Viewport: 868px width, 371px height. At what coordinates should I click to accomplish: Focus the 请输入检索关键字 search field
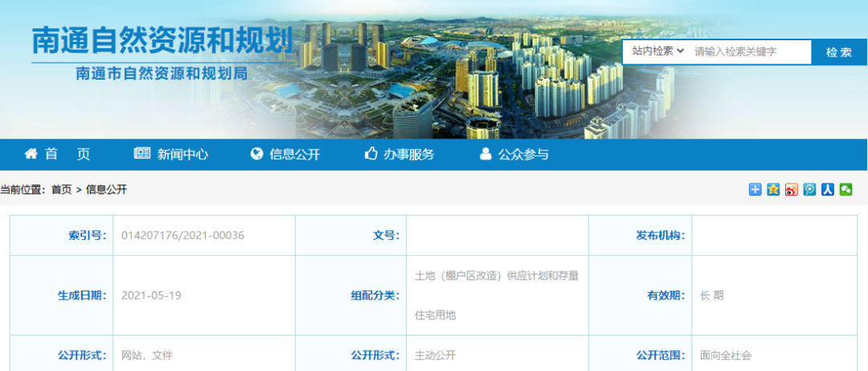(x=750, y=52)
